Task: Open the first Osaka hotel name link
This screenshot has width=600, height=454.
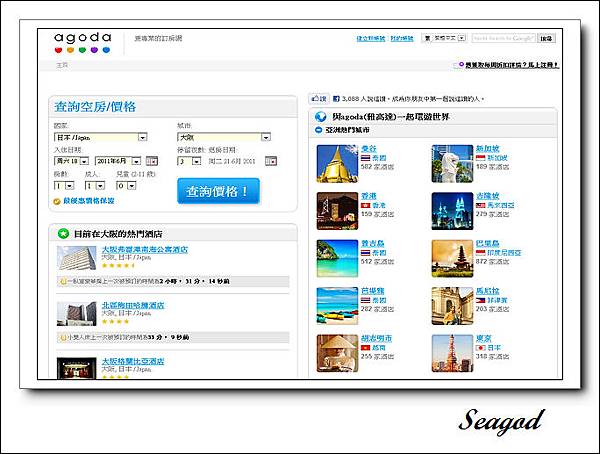Action: 145,249
